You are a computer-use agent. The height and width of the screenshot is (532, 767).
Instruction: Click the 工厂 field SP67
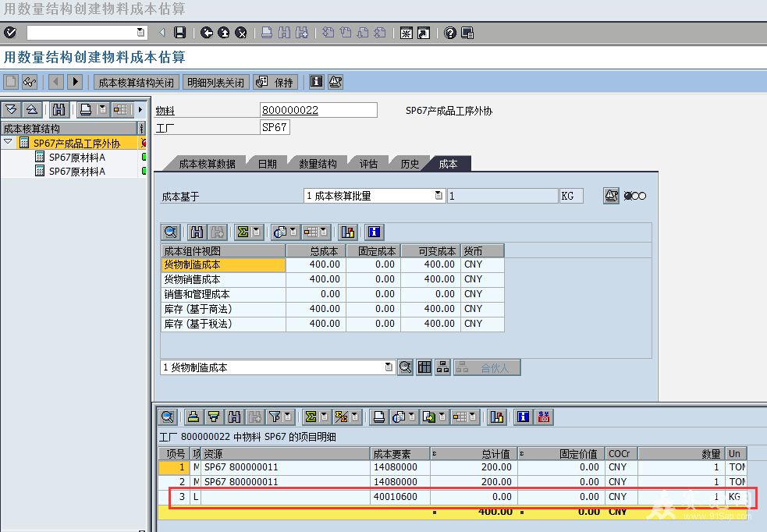275,128
